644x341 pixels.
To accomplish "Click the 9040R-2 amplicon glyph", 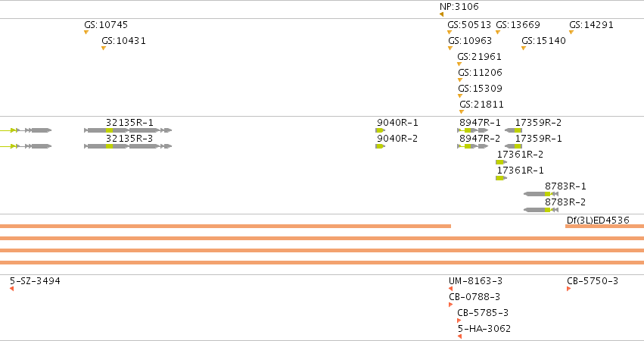I will click(381, 146).
